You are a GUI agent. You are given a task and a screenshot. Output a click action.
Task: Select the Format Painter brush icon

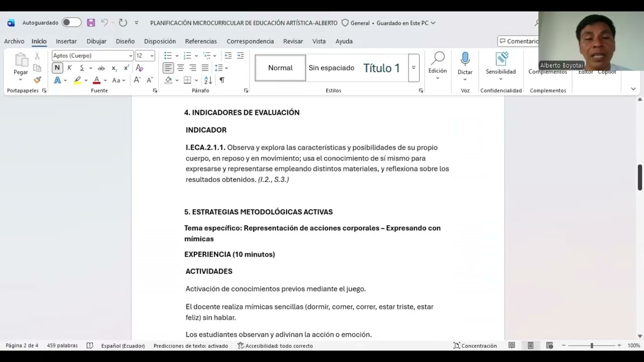pos(37,80)
